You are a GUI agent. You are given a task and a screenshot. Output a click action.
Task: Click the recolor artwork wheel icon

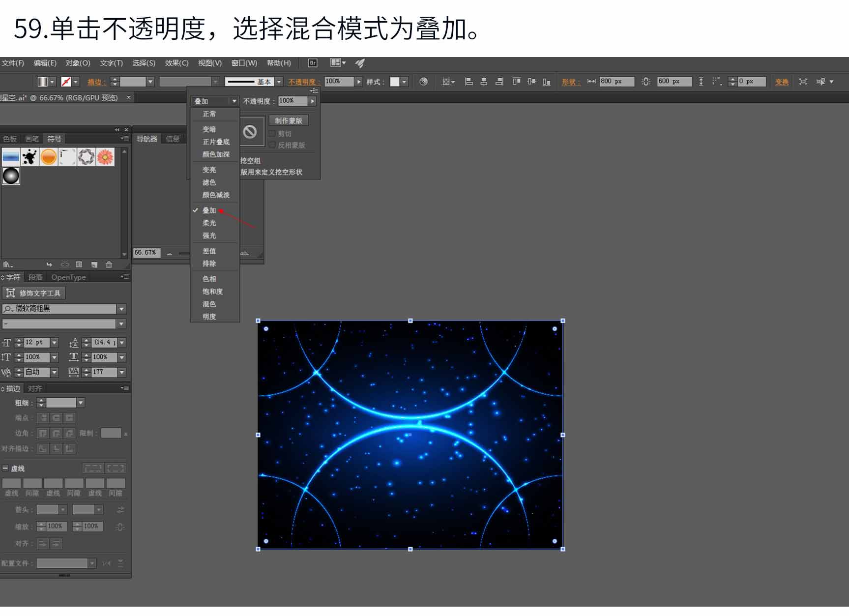pyautogui.click(x=423, y=82)
